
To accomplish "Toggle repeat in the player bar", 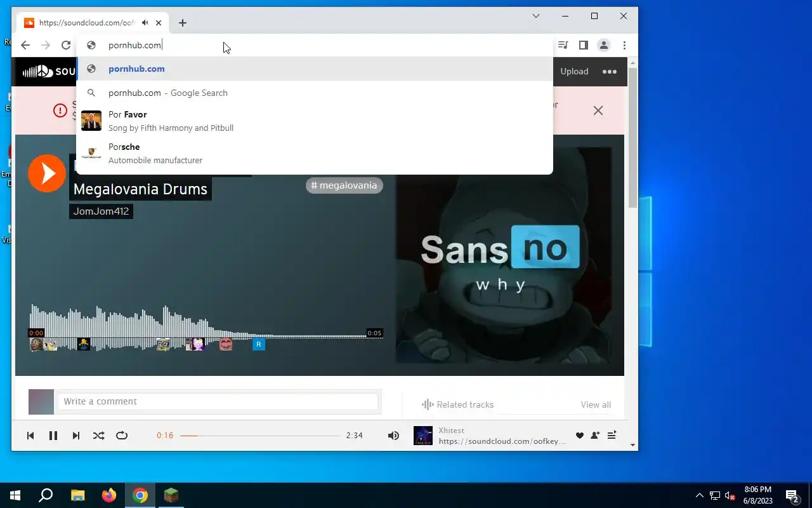I will pyautogui.click(x=122, y=436).
